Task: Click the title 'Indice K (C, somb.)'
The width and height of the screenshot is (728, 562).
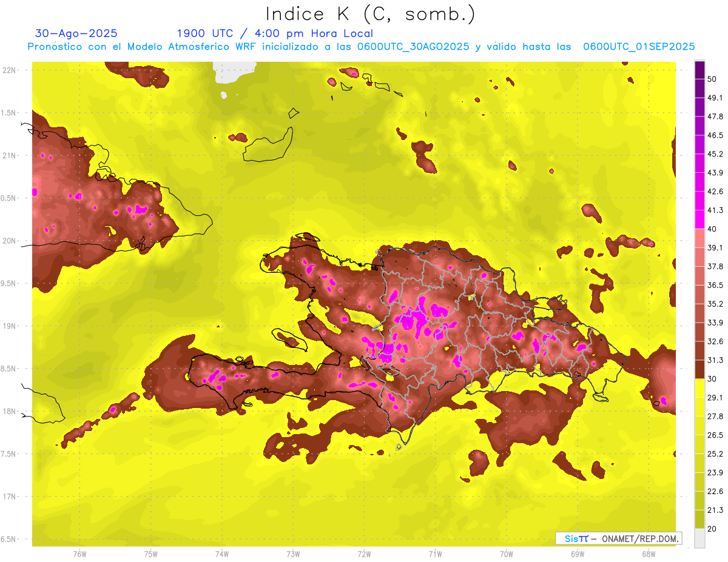Action: point(370,14)
